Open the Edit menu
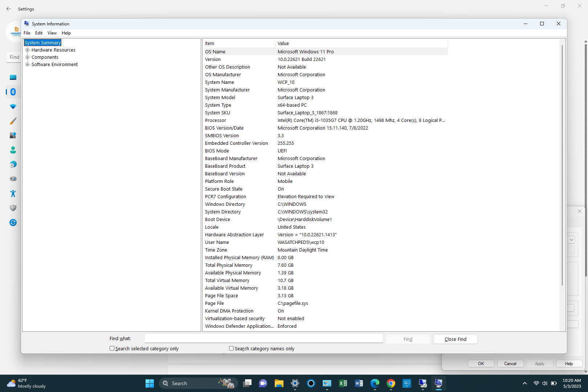The height and width of the screenshot is (392, 588). 39,33
